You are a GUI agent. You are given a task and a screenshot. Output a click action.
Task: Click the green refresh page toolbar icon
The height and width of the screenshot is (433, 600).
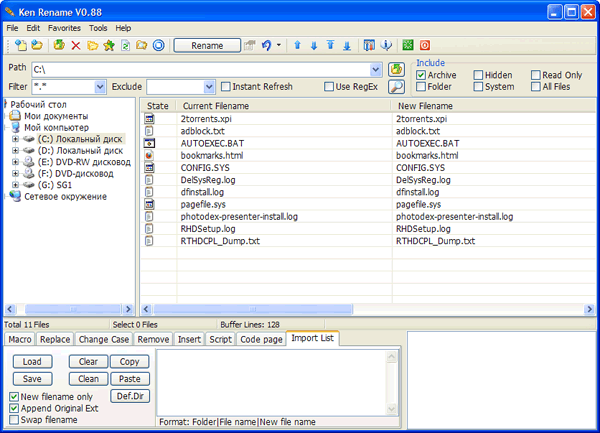126,46
